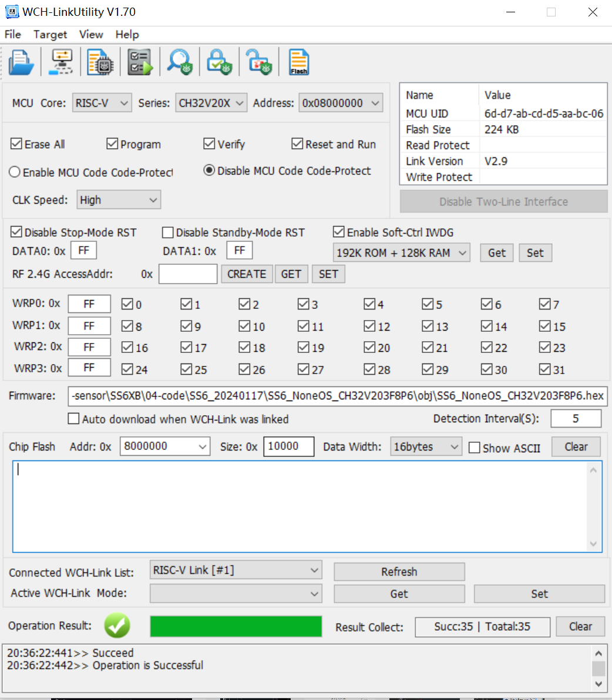Open 192K ROM + 128K RAM dropdown

[401, 253]
